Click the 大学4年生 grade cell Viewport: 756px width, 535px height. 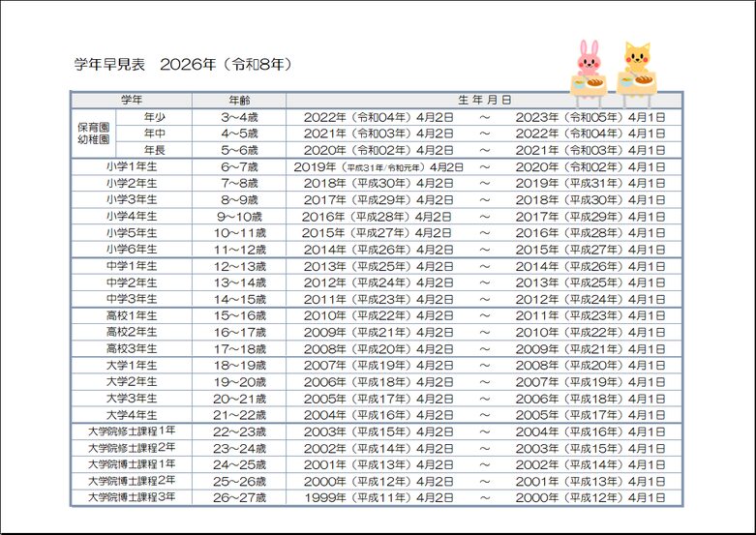132,414
